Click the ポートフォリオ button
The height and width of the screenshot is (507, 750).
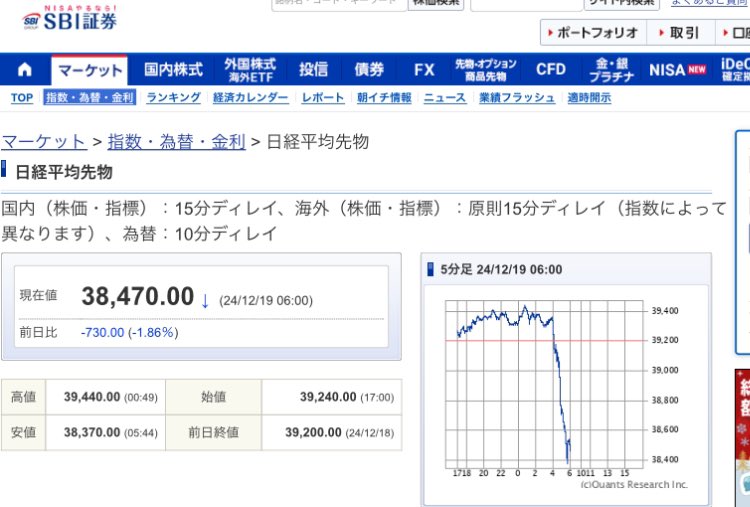[x=593, y=33]
